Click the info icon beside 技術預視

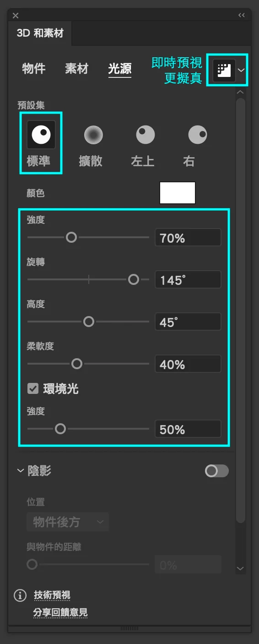[20, 595]
